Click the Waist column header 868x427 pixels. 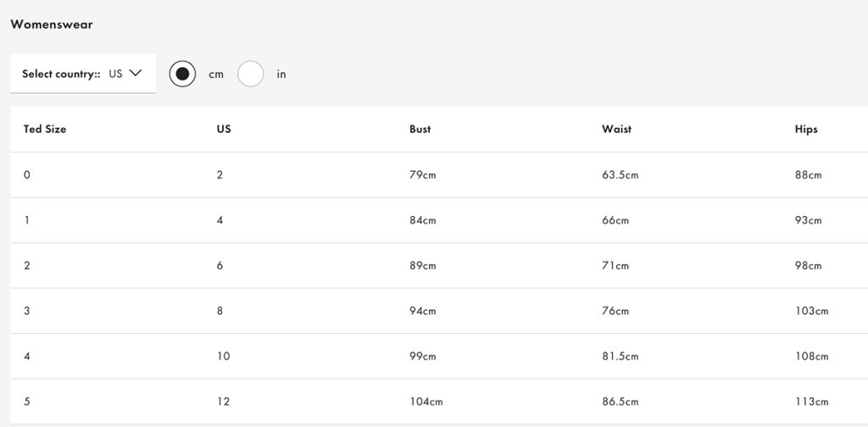pos(616,130)
